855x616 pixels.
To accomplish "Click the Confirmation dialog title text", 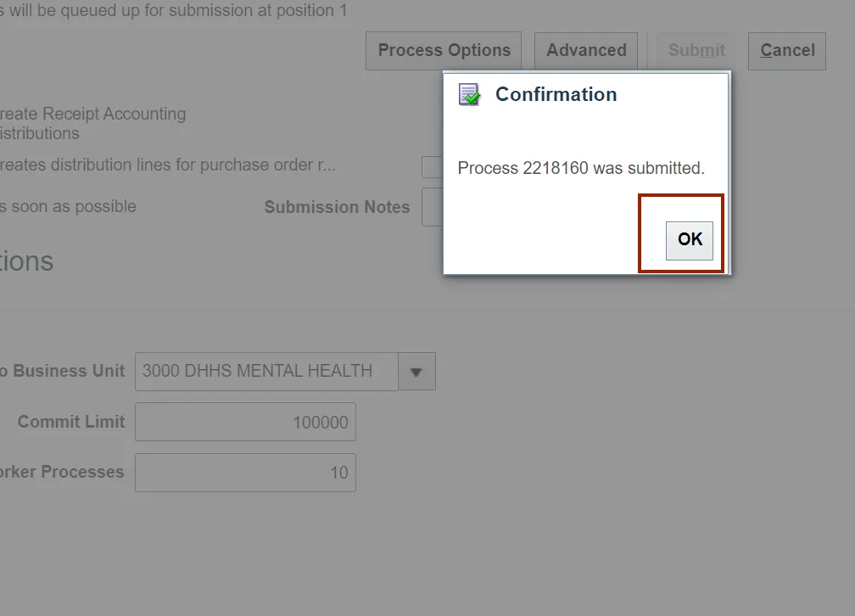I will (556, 94).
